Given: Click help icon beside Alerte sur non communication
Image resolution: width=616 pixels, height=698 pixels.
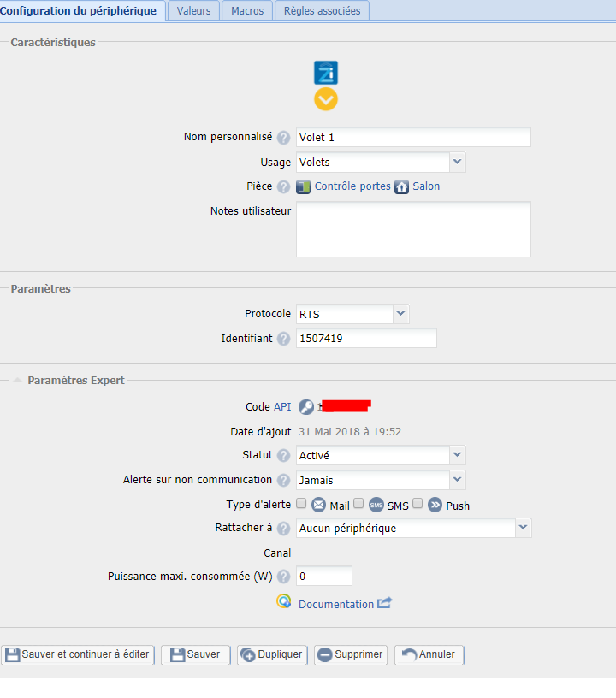Looking at the screenshot, I should 283,480.
